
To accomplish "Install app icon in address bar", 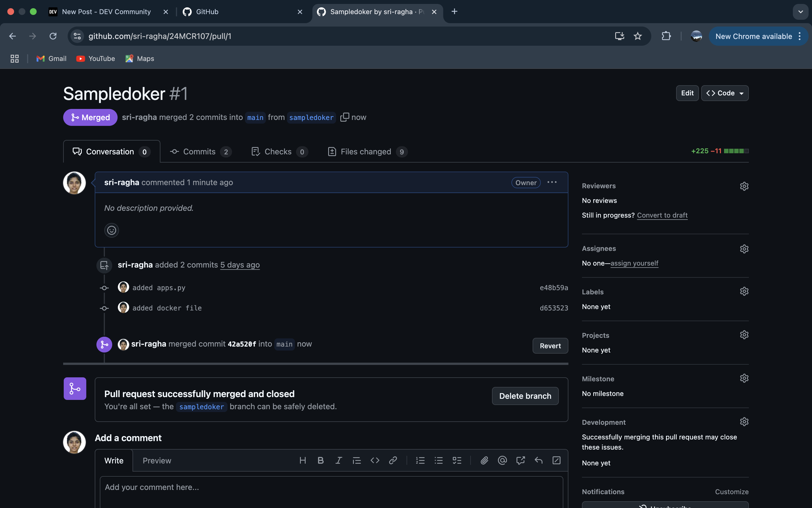I will click(619, 36).
